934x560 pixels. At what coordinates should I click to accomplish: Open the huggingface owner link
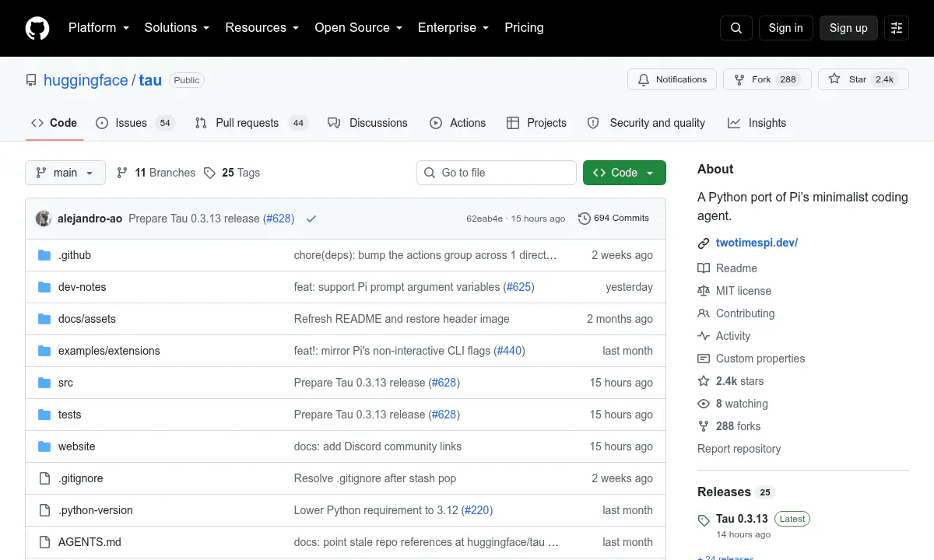[86, 80]
